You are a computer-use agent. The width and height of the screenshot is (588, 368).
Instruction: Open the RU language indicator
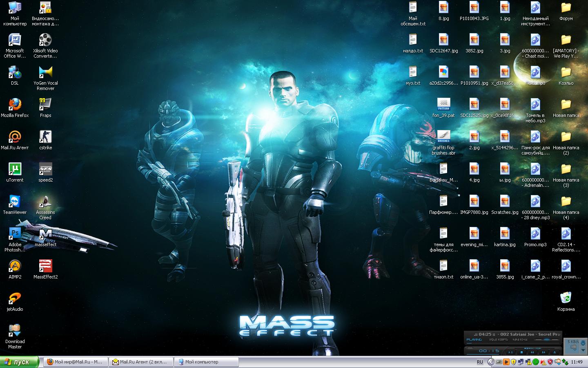click(x=480, y=362)
